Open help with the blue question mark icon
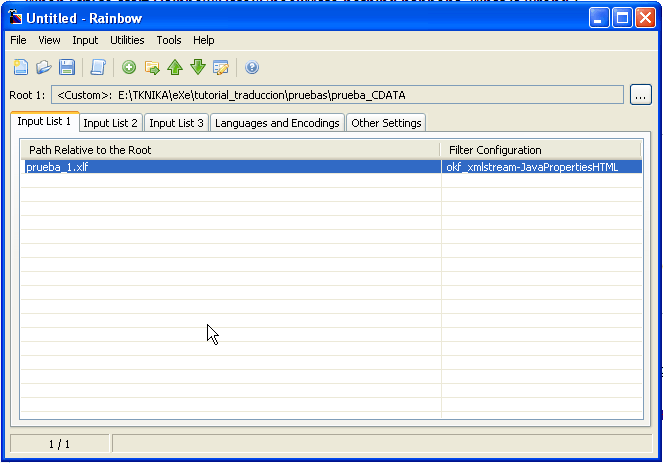The image size is (663, 463). [x=252, y=67]
